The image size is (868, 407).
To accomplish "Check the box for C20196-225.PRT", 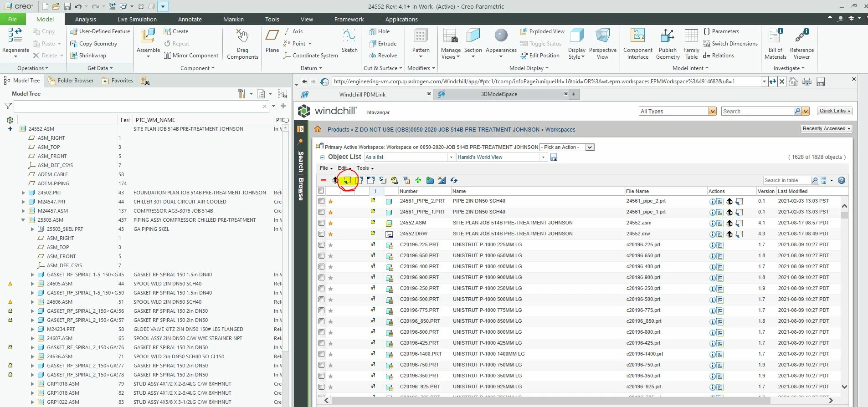I will tap(321, 244).
